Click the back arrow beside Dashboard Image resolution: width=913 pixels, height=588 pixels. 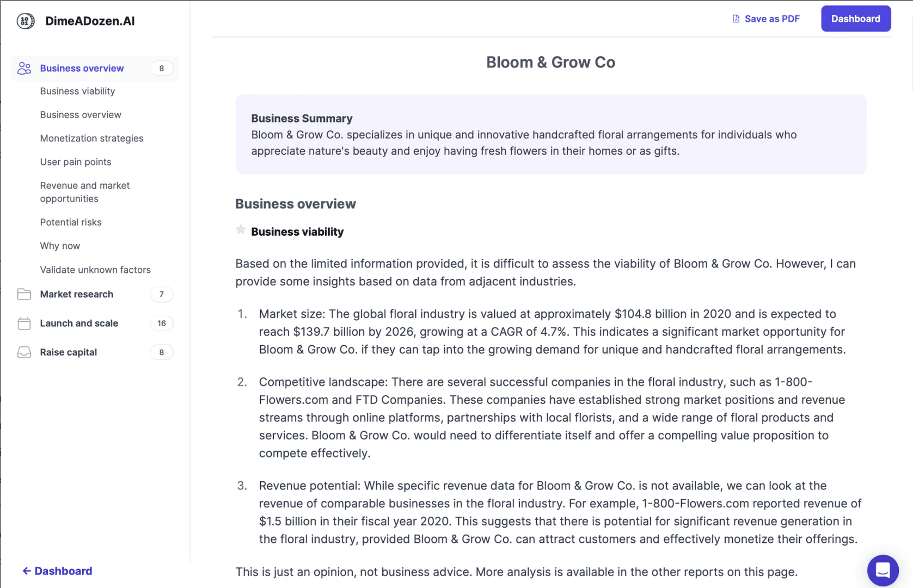click(x=26, y=571)
